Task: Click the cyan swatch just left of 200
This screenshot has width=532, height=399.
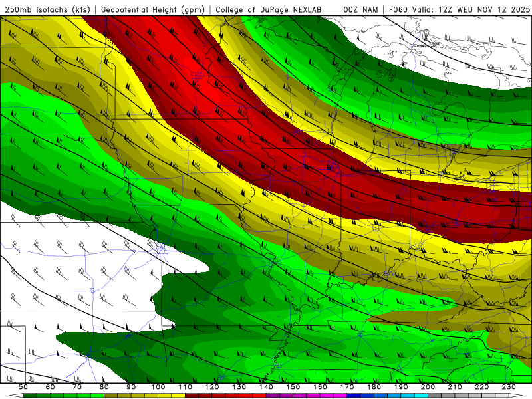Action: click(421, 396)
